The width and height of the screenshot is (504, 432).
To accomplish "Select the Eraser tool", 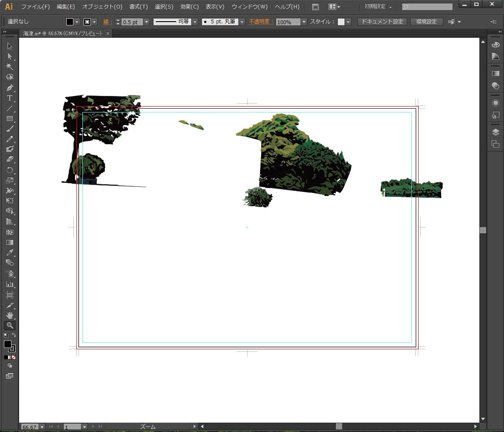I will point(10,159).
